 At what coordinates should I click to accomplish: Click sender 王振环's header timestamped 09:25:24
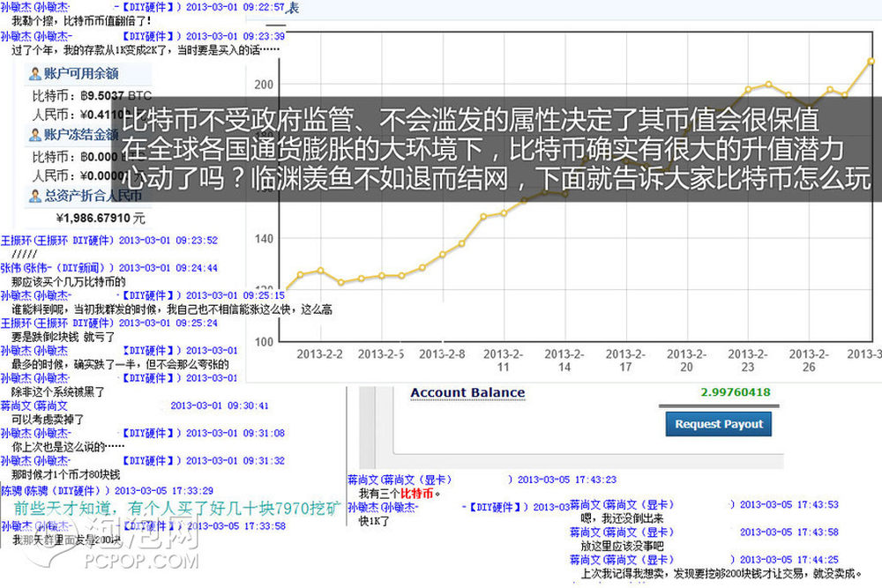pos(109,324)
